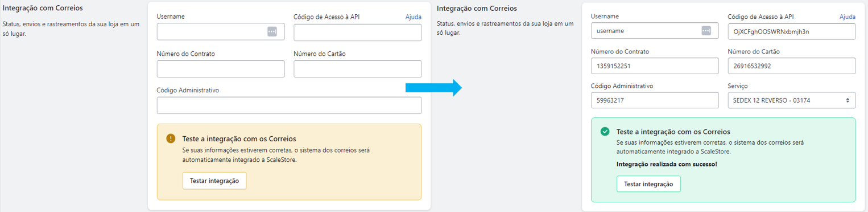Image resolution: width=868 pixels, height=212 pixels.
Task: Open the Serviço dropdown showing SEDEX 12 REVERSO
Action: click(x=792, y=100)
